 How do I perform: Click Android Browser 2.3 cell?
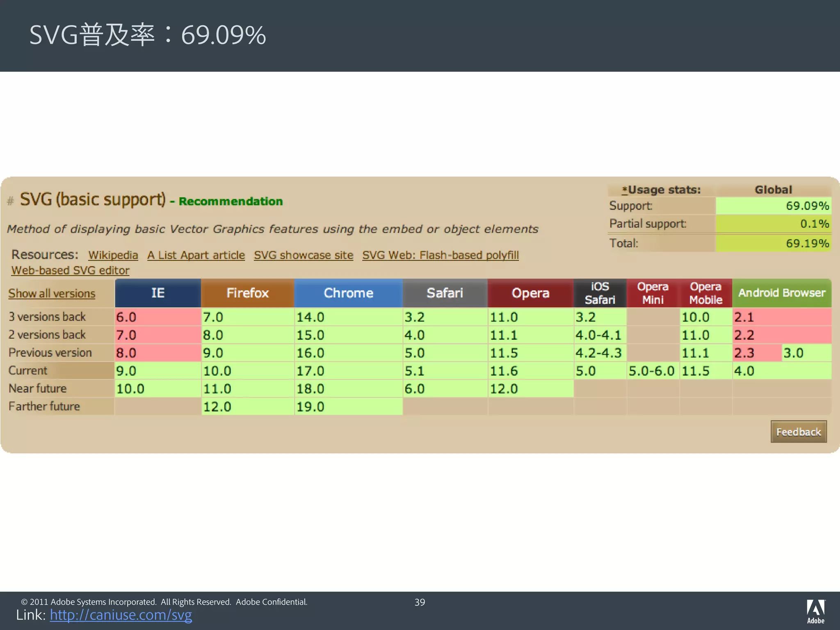pos(757,353)
